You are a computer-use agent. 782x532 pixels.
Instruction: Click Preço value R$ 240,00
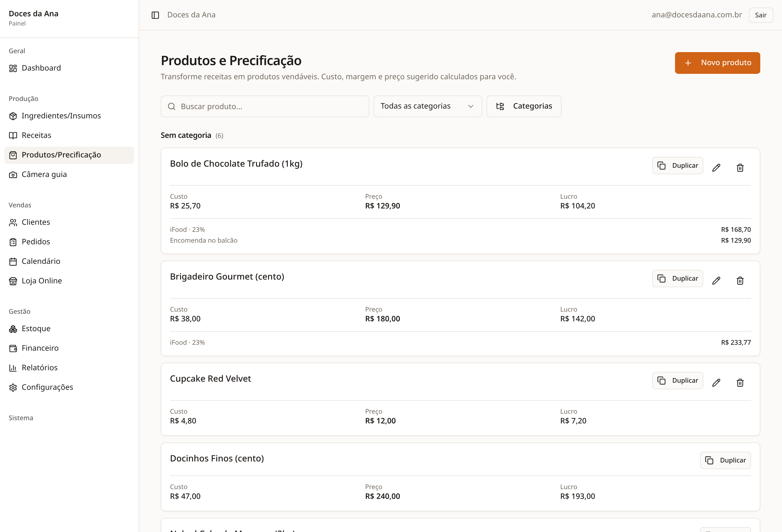click(x=382, y=496)
